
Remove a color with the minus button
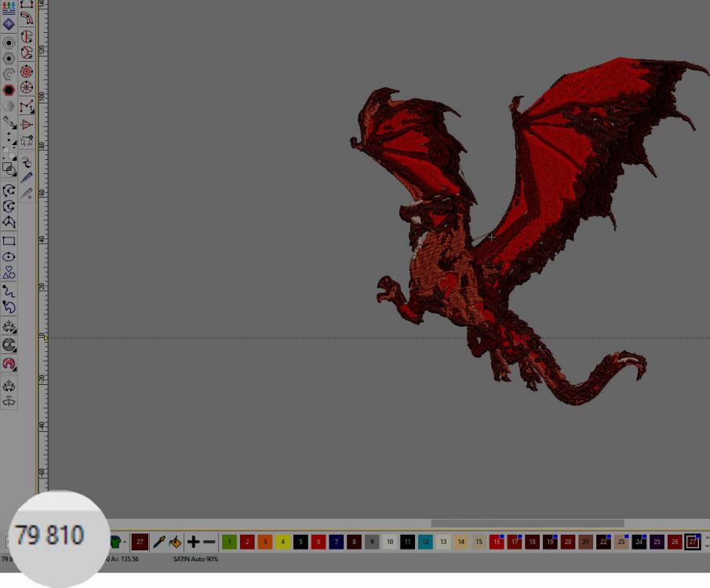(209, 542)
